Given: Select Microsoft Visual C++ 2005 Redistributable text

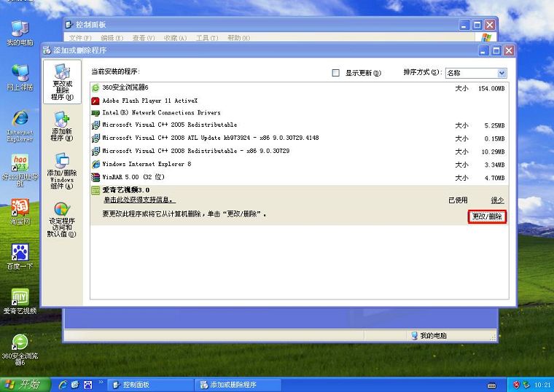Looking at the screenshot, I should tap(170, 125).
